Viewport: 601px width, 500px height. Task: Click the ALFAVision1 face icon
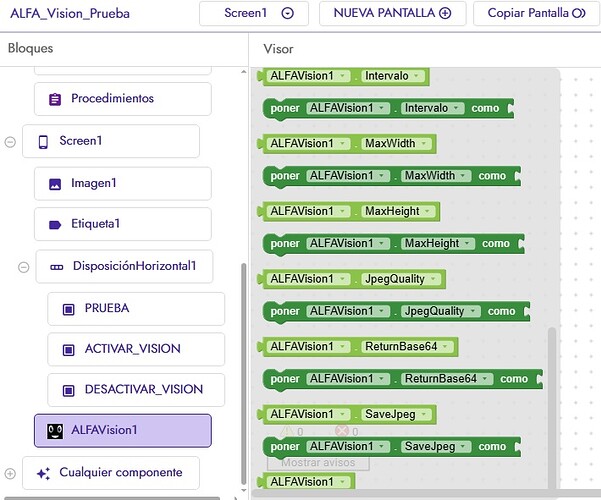(55, 431)
